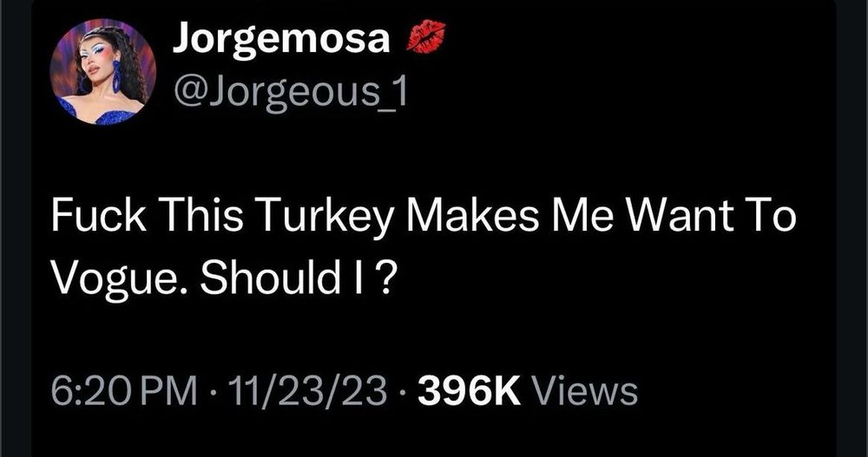The height and width of the screenshot is (457, 868).
Task: Select the 6:20 PM timestamp
Action: (124, 392)
